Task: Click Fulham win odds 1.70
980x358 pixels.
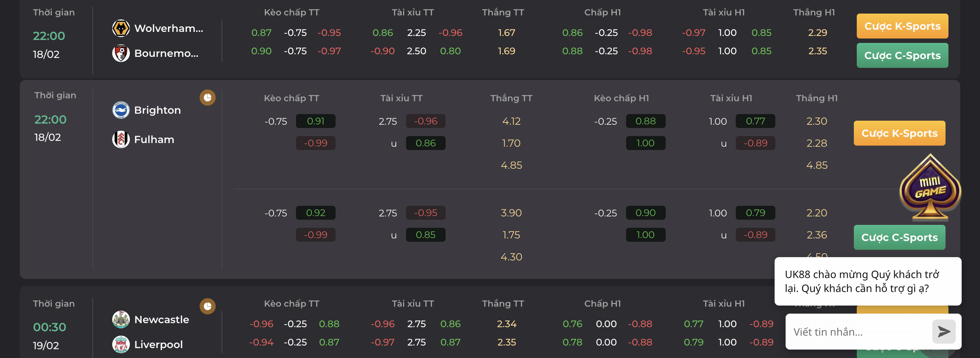Action: coord(511,143)
